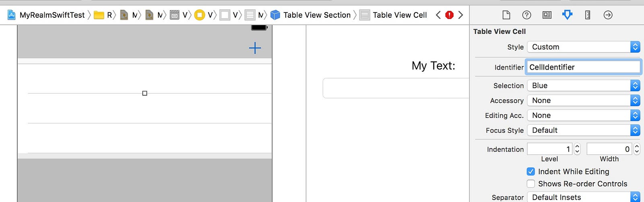Viewport: 644px width, 202px height.
Task: Open the Style dropdown set to Custom
Action: (x=584, y=47)
